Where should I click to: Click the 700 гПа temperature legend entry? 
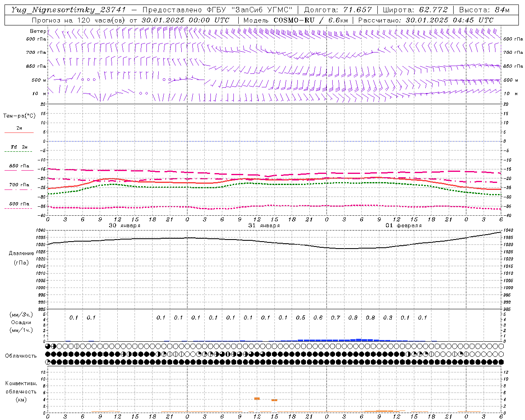tap(19, 185)
